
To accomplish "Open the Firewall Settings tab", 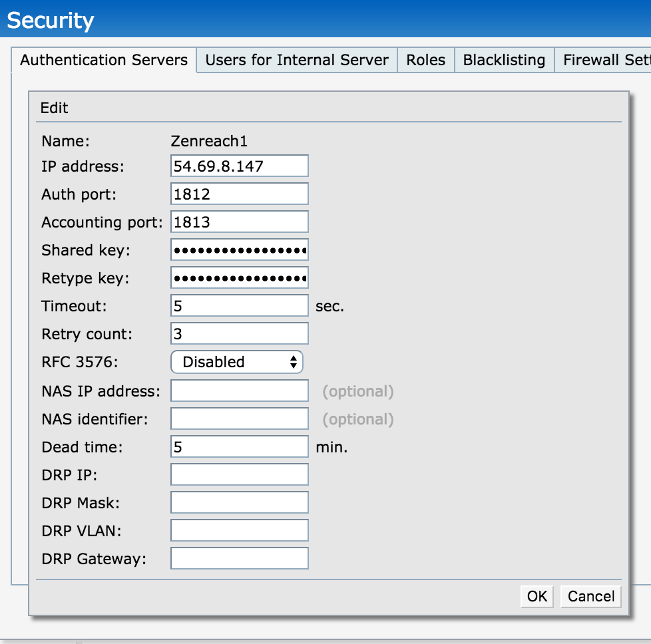I will [604, 60].
